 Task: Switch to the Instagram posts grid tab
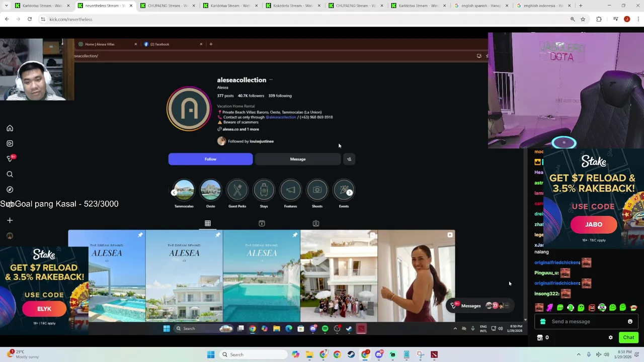pyautogui.click(x=208, y=223)
